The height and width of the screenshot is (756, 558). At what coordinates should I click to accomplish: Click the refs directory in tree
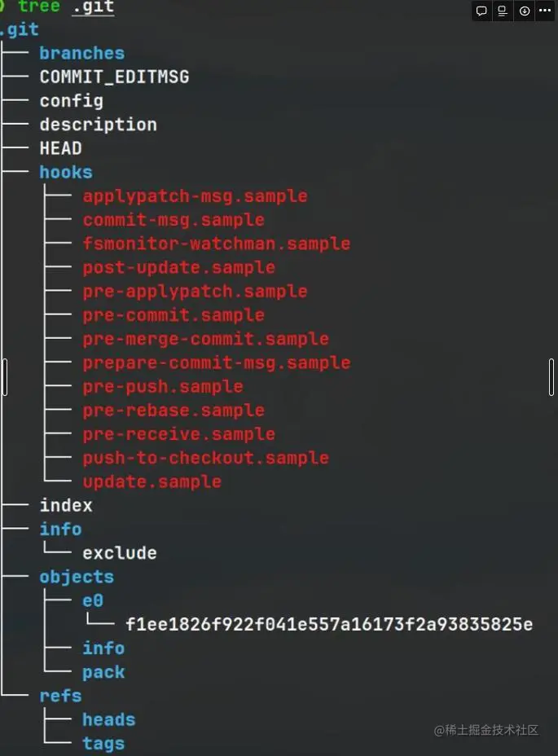coord(60,696)
